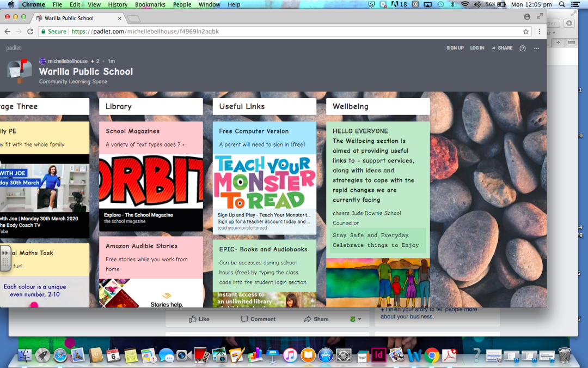Click Share in the background window post
588x368 pixels.
pos(316,319)
